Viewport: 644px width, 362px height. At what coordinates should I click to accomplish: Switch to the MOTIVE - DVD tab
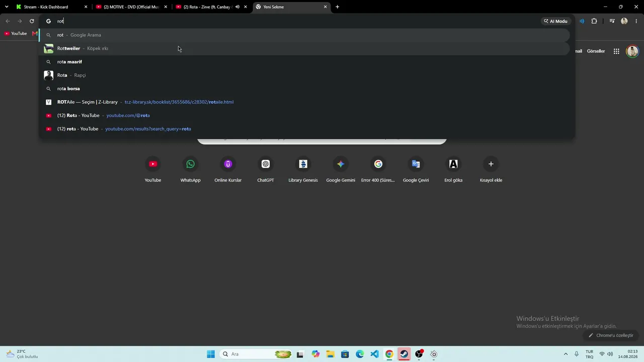click(x=132, y=7)
